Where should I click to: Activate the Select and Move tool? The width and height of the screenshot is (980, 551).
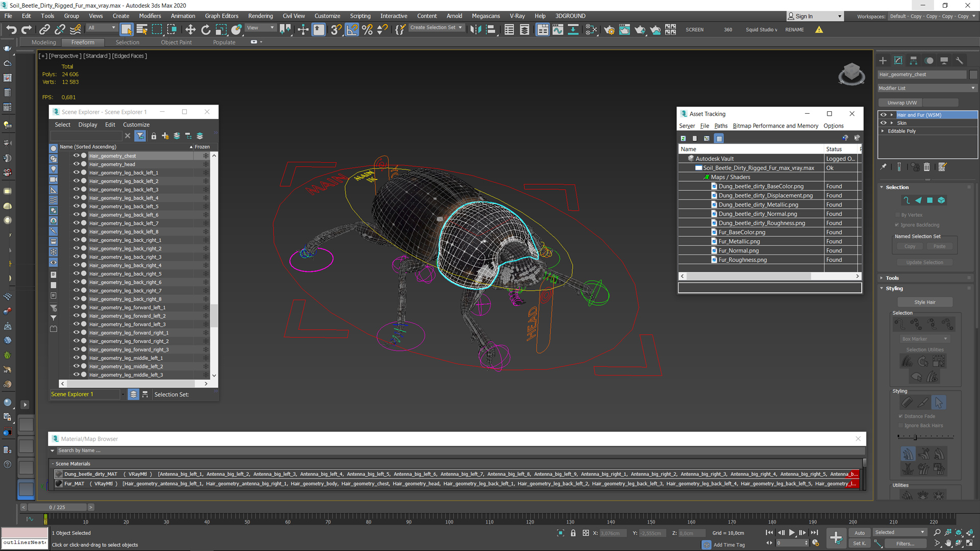(190, 30)
